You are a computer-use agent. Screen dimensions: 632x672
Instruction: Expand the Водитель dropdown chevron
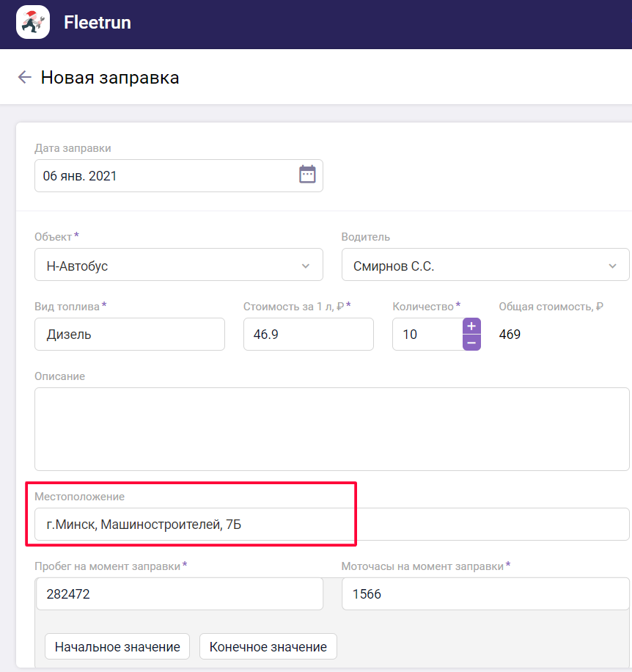coord(612,266)
